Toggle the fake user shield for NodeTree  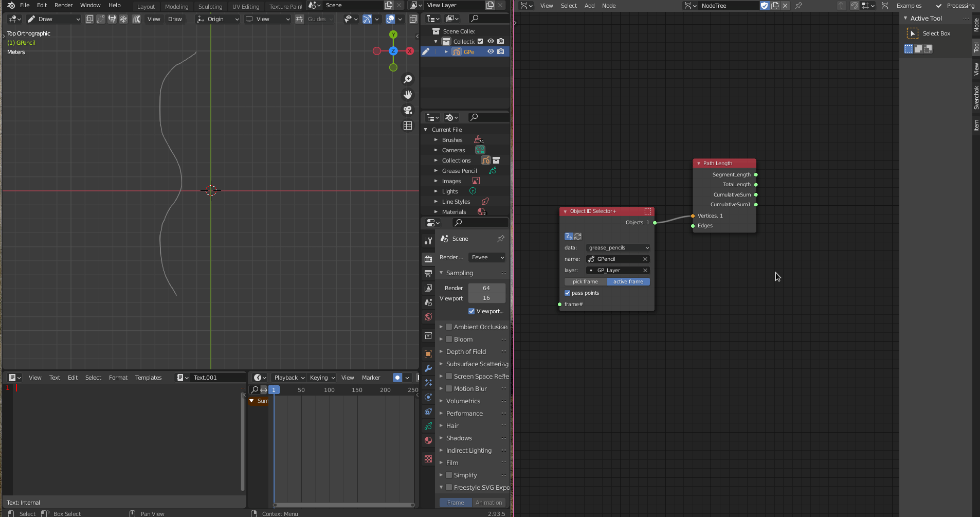pyautogui.click(x=765, y=6)
